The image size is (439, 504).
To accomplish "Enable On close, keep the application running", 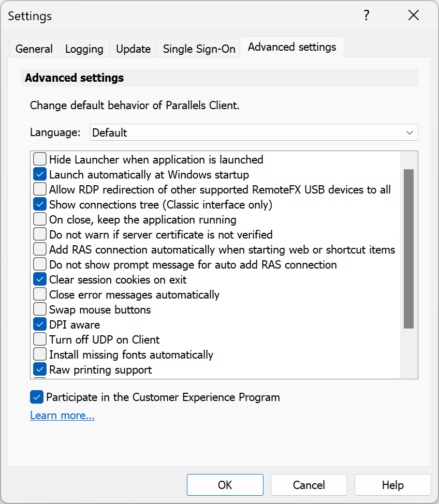I will pyautogui.click(x=40, y=219).
